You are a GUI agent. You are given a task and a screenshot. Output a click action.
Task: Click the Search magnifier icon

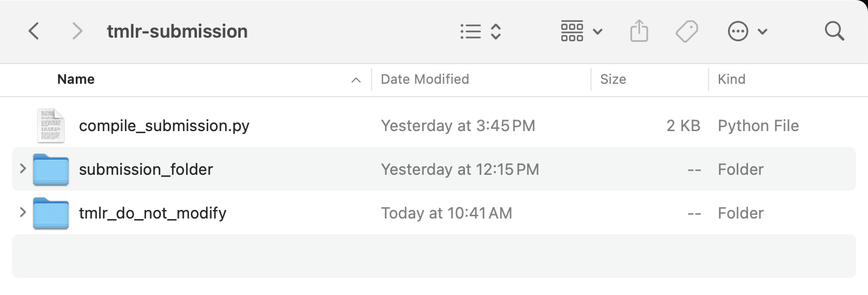pyautogui.click(x=835, y=31)
